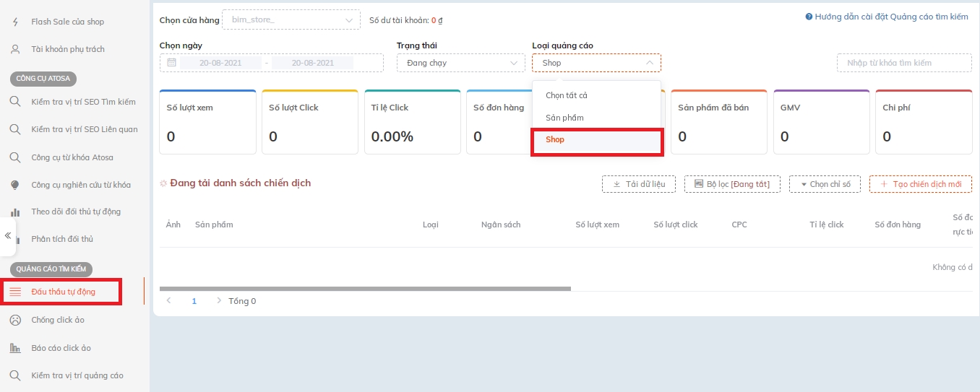Toggle the Bộ lọc filter button
The height and width of the screenshot is (392, 980).
(732, 184)
